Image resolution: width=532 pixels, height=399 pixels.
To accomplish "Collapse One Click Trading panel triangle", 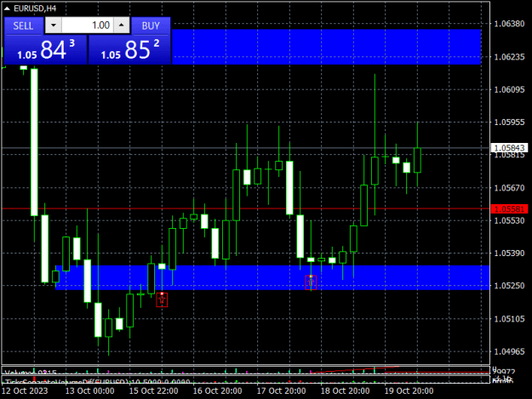I will pyautogui.click(x=7, y=9).
